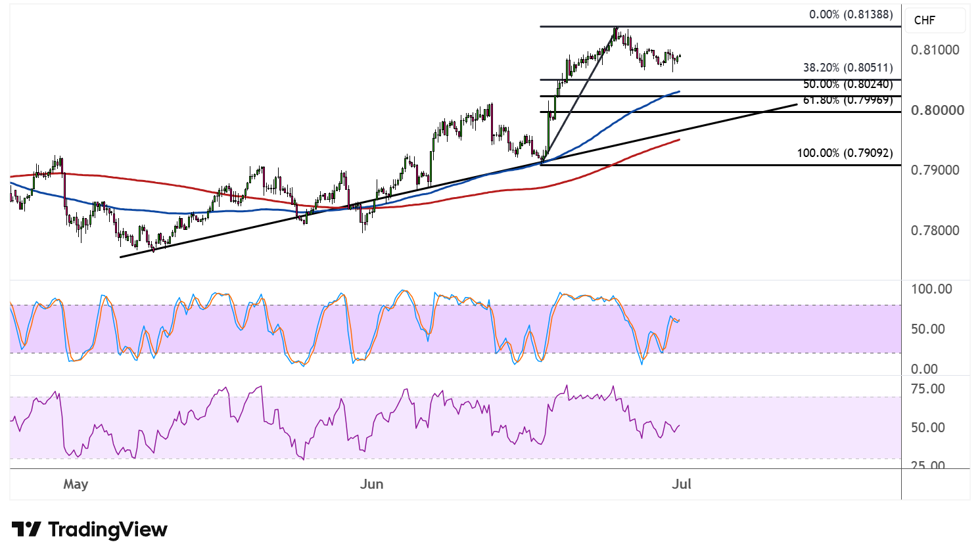Click the 0.80000 price scale label

pos(938,110)
